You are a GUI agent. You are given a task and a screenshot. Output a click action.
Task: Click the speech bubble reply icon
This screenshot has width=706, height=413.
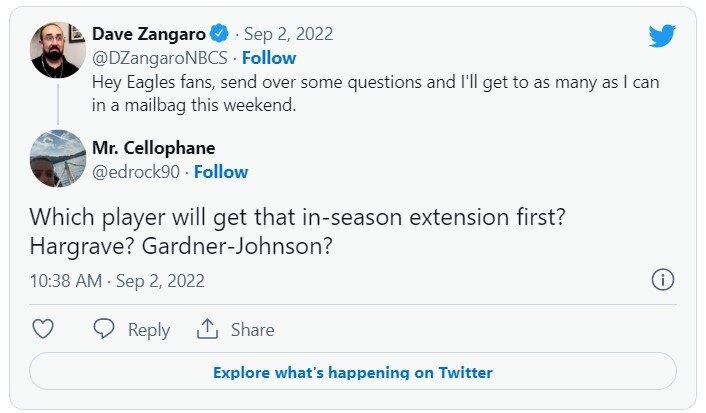point(104,329)
